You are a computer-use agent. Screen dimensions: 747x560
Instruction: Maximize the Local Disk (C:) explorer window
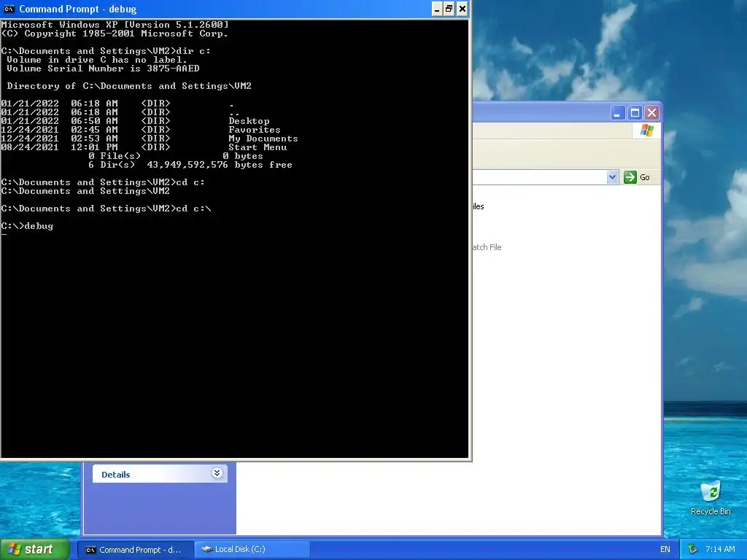pos(635,113)
